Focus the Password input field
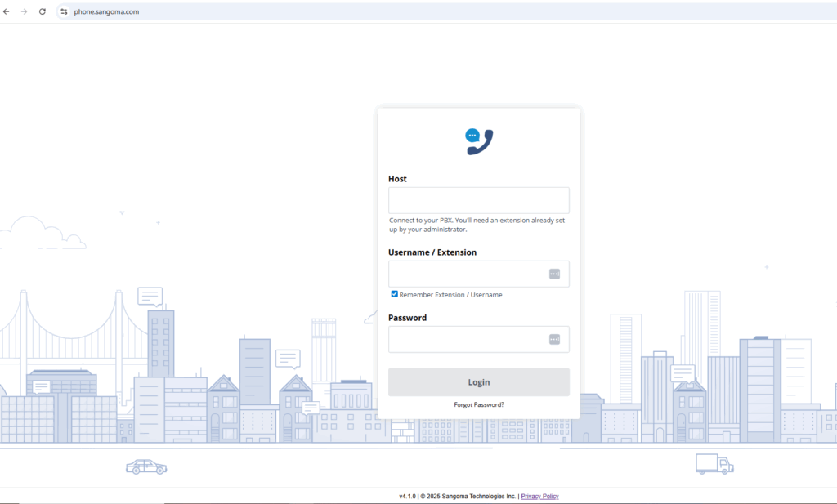This screenshot has height=504, width=837. [479, 339]
